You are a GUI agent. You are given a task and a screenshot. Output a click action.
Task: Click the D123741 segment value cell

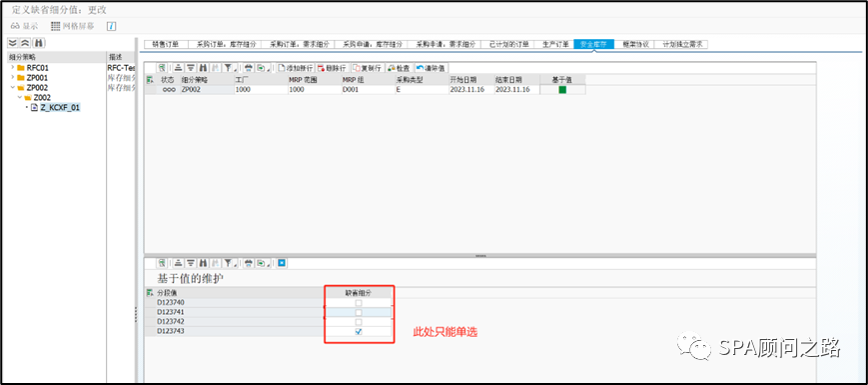tap(240, 312)
